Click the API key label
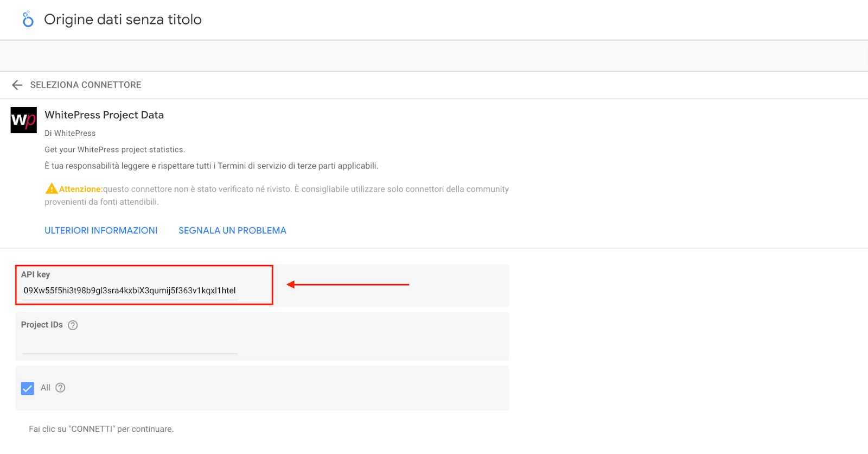Image resolution: width=868 pixels, height=454 pixels. (35, 274)
